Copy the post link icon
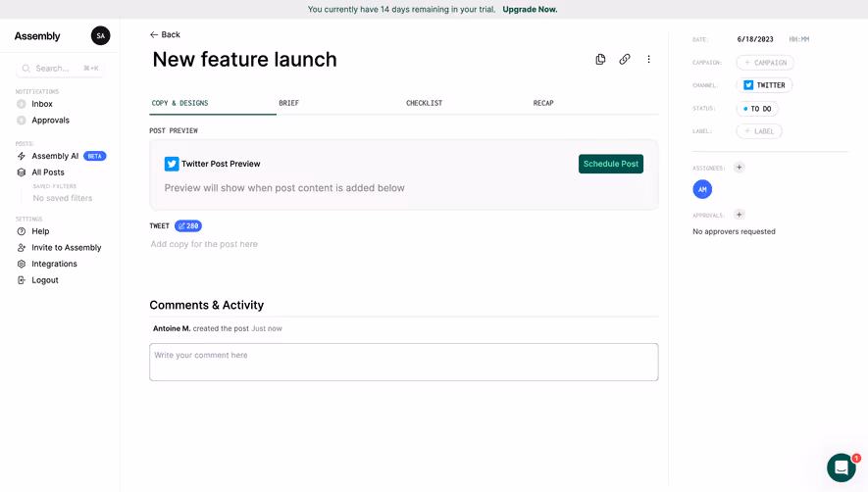 click(x=625, y=59)
